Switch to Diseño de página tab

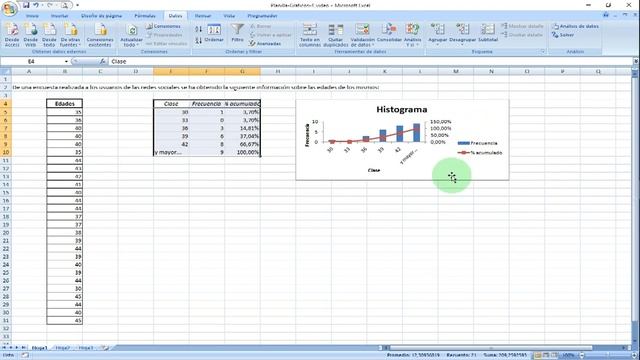click(102, 16)
